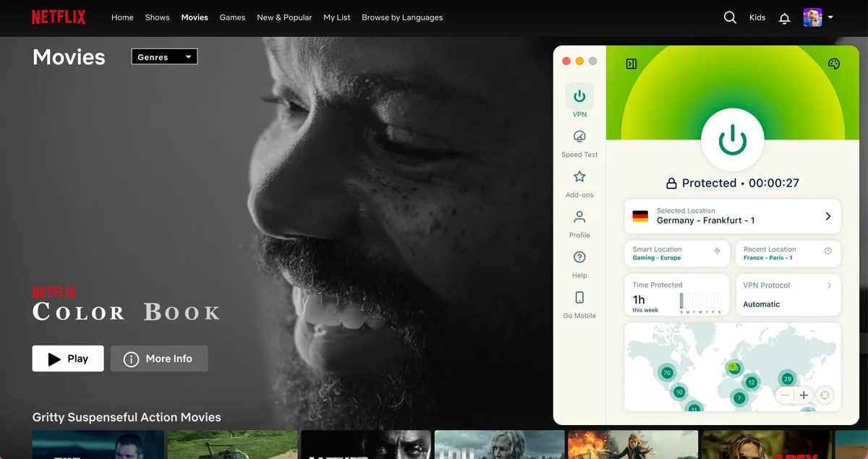Open Browse by Languages
This screenshot has height=459, width=868.
402,17
